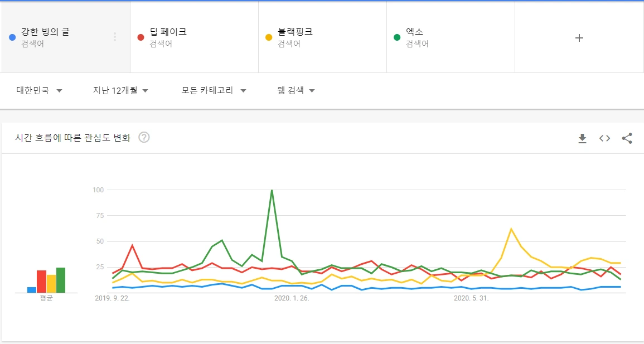Click the plus icon to add a comparison term
The image size is (644, 344).
tap(579, 38)
